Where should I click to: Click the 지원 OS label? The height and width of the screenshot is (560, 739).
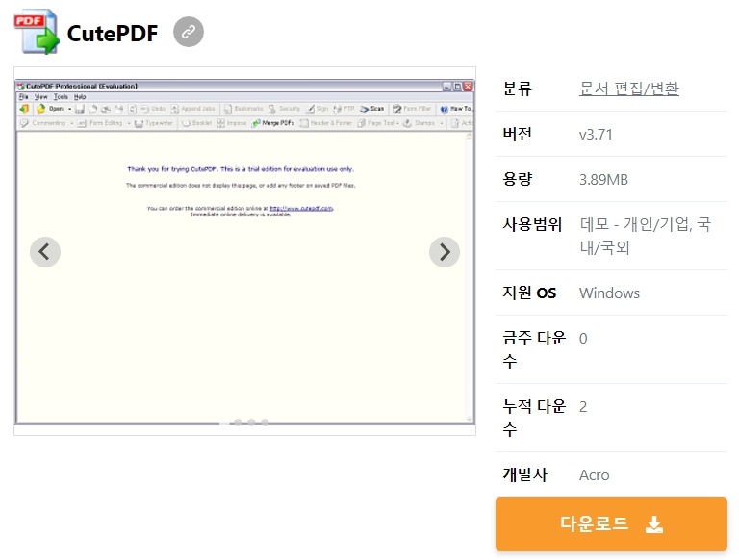coord(529,293)
